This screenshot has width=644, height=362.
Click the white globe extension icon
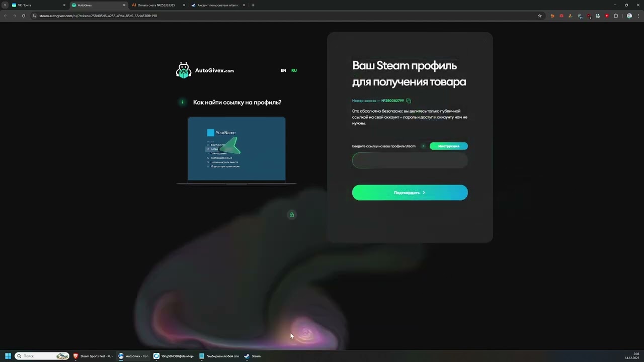(x=598, y=16)
